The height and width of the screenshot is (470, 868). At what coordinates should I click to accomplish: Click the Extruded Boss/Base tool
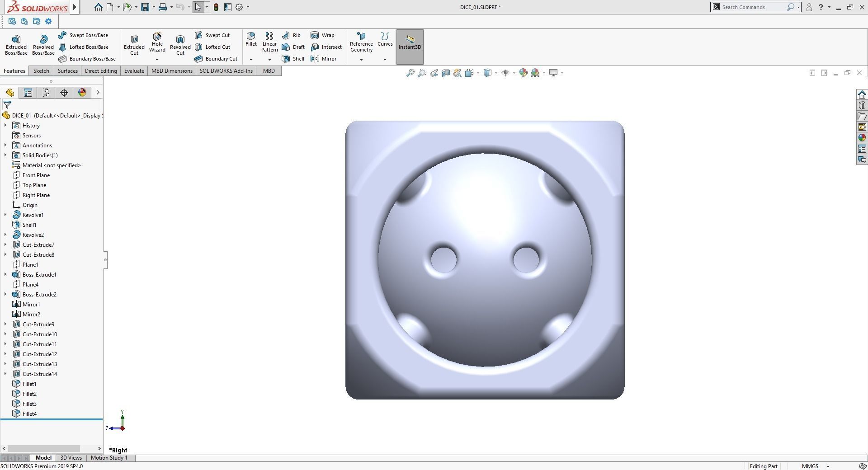(16, 45)
